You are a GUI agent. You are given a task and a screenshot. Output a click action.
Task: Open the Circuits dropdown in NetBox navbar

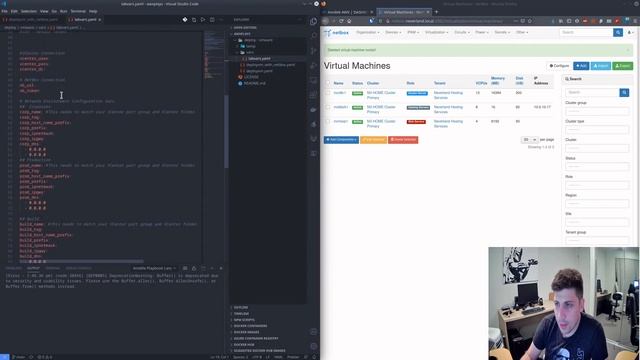(462, 32)
